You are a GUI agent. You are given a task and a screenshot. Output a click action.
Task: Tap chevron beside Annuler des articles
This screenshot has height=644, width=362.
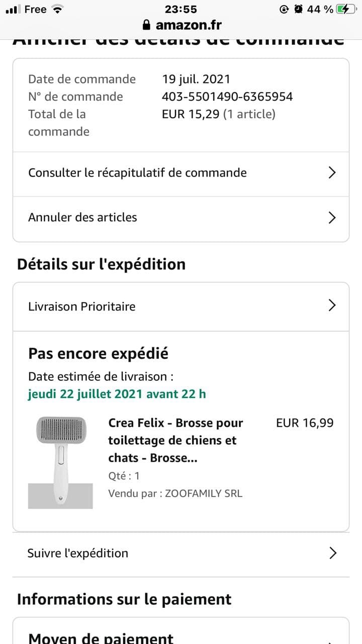[332, 217]
